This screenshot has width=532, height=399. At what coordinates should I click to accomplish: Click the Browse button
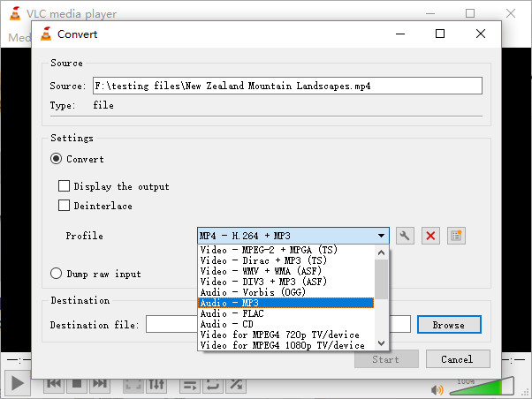tap(449, 325)
